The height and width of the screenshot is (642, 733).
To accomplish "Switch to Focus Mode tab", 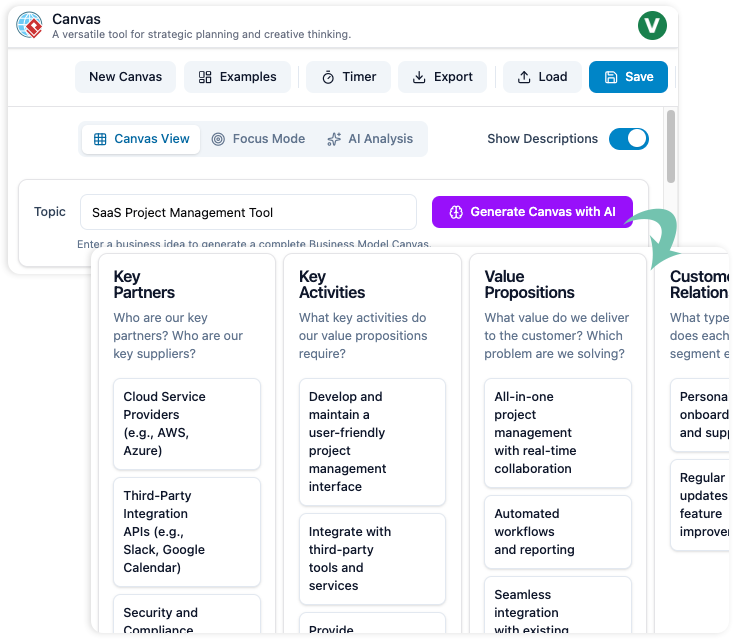I will [258, 139].
